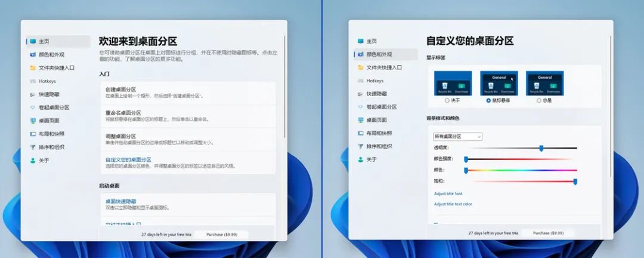This screenshot has height=258, width=644.
Task: Click the label preview thumbnail above 鼠标悬停
Action: click(x=499, y=83)
